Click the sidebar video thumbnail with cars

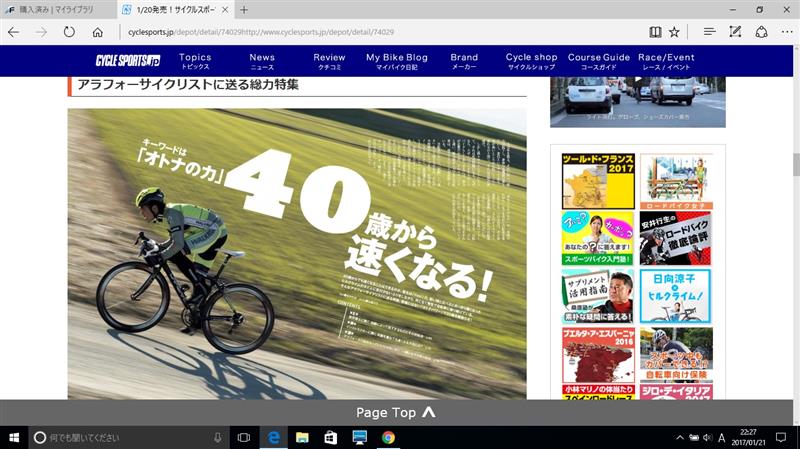pos(638,102)
